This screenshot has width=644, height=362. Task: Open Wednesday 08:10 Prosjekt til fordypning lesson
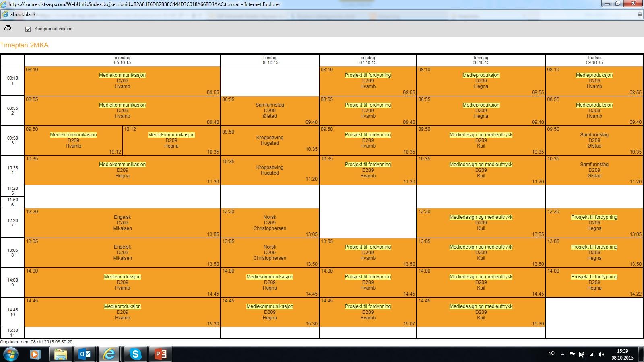click(x=368, y=81)
